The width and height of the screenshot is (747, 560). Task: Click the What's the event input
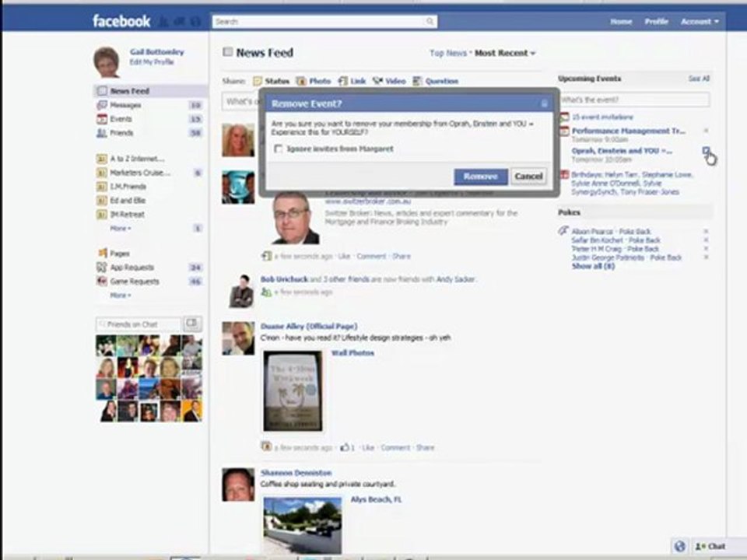coord(635,100)
